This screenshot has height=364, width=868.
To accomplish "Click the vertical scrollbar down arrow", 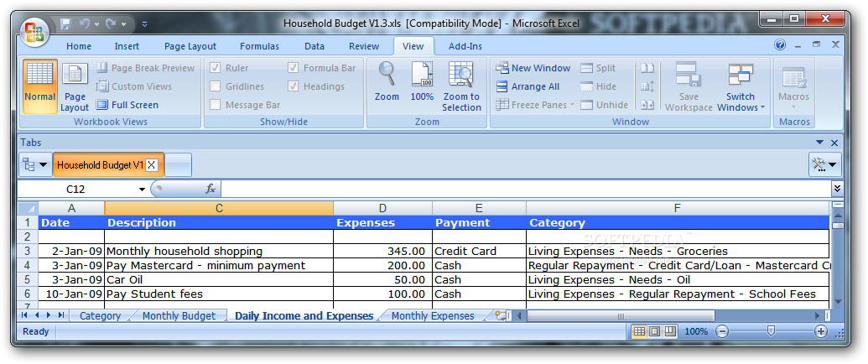I will pyautogui.click(x=837, y=301).
